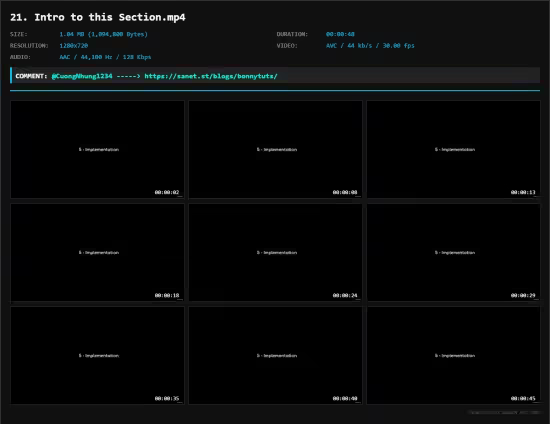Select the thumbnail stamped 00:00:29
This screenshot has width=550, height=424.
454,253
